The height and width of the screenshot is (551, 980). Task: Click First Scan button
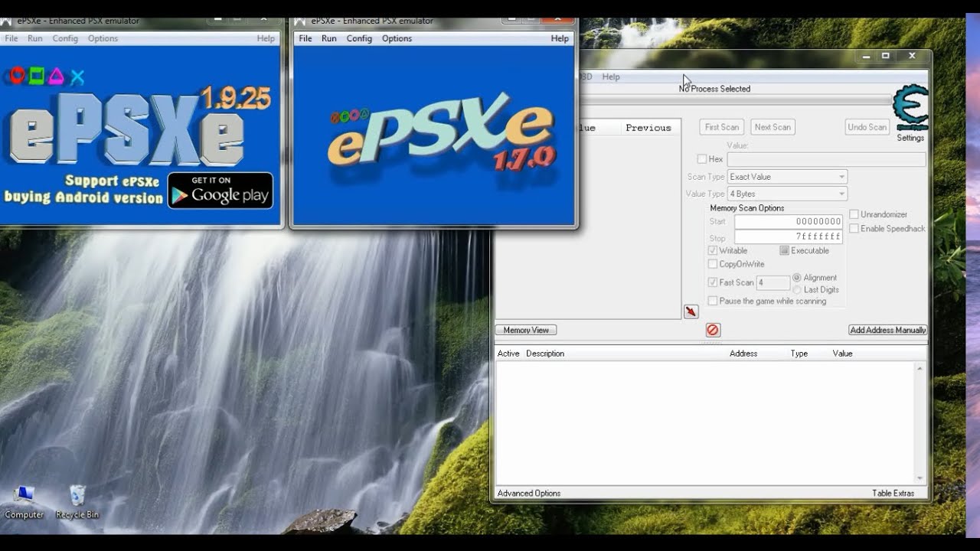[722, 127]
